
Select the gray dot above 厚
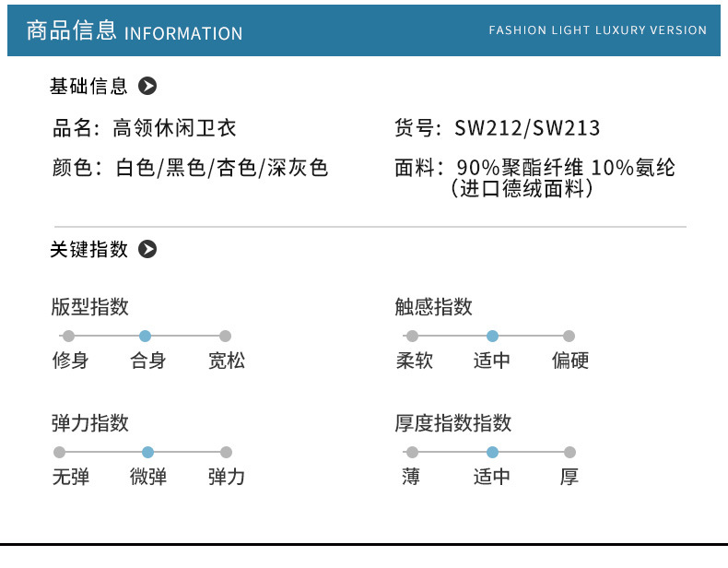(x=569, y=453)
